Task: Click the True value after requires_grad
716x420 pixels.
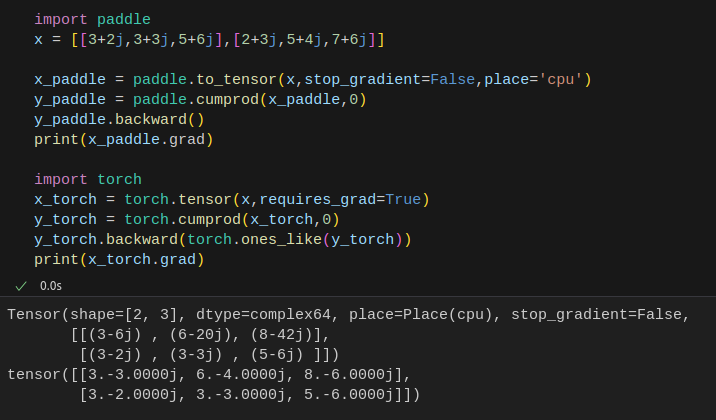Action: click(x=402, y=199)
